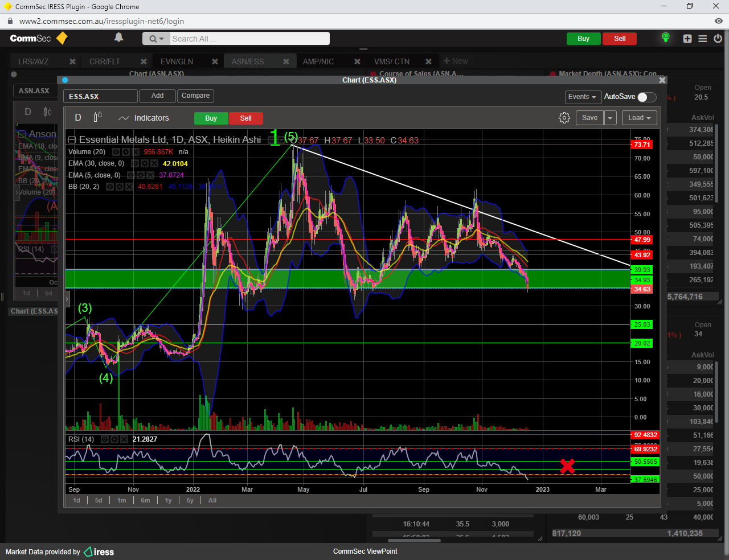Switch to the EVN/GLN tab
The height and width of the screenshot is (560, 729).
[177, 61]
